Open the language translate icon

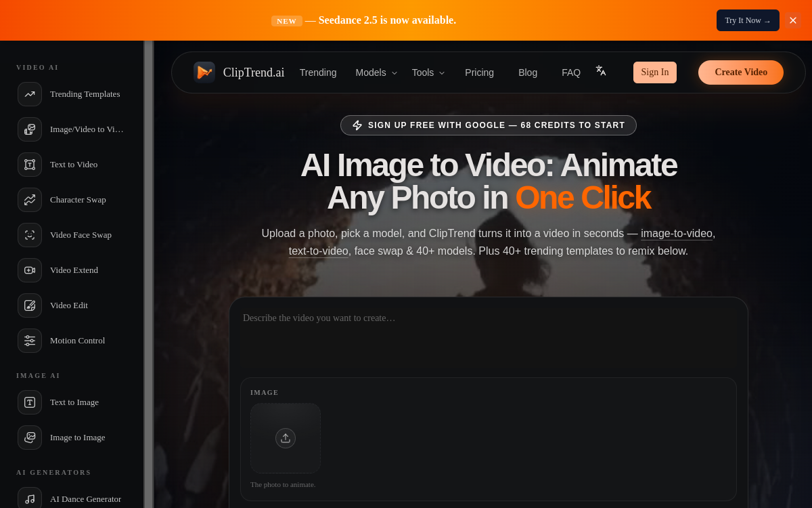601,70
